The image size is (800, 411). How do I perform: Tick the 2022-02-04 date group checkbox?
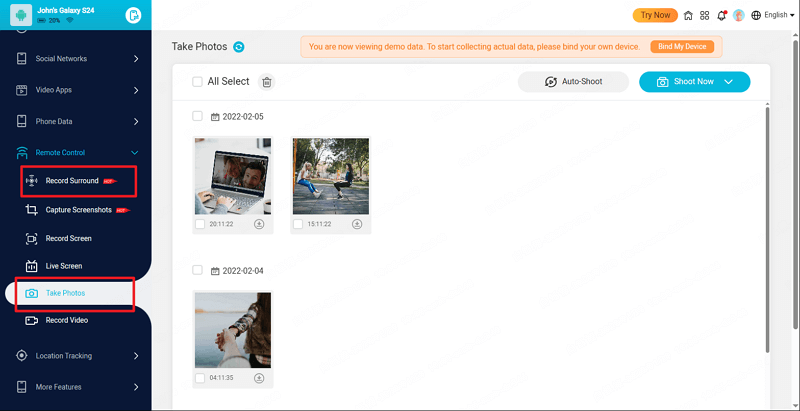[197, 270]
